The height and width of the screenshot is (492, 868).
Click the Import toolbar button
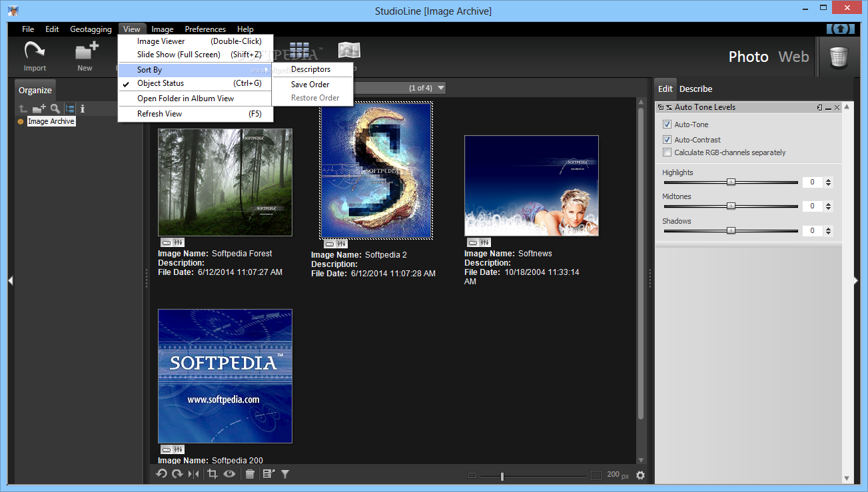click(35, 55)
